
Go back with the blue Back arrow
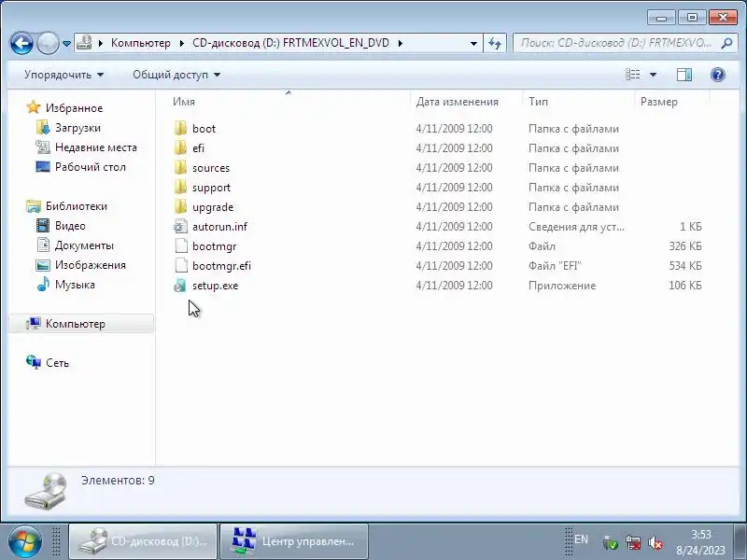21,43
